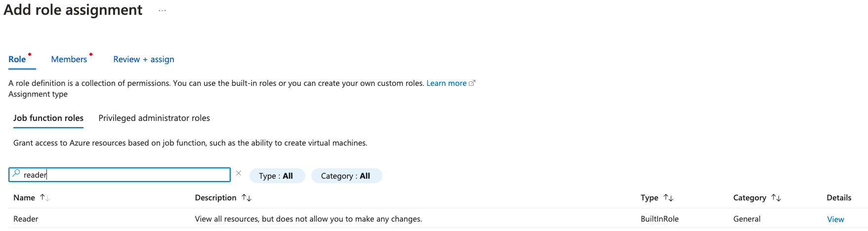
Task: Click the search magnifier icon
Action: pyautogui.click(x=16, y=174)
